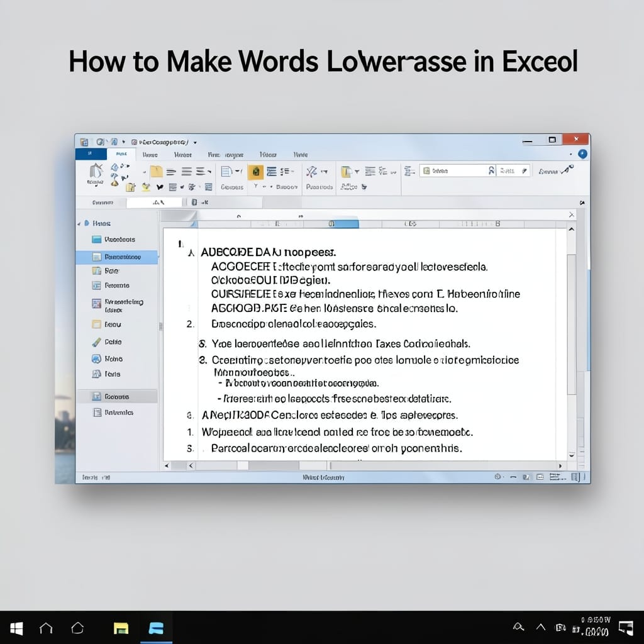
Task: Click the pen icon at ribbon's far right
Action: click(567, 169)
